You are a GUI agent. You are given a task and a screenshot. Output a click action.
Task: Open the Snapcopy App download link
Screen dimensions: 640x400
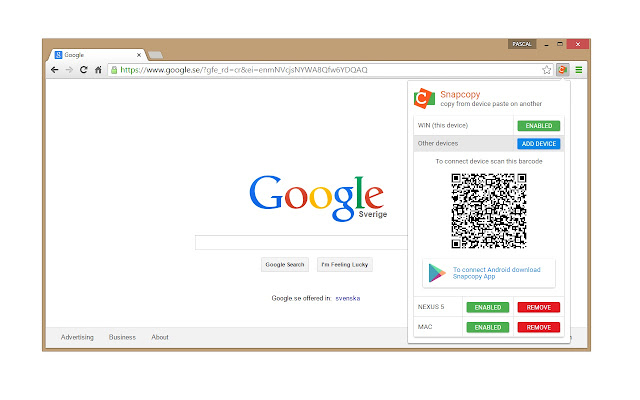tap(496, 273)
